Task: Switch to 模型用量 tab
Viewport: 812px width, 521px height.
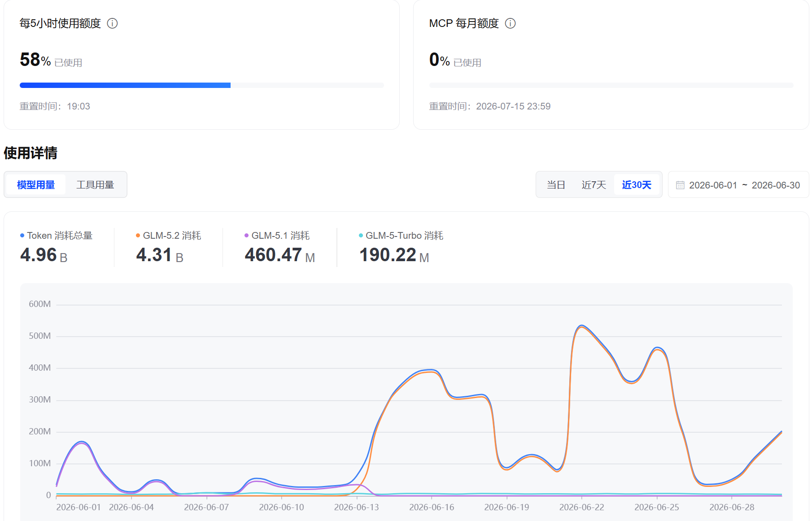Action: [36, 185]
